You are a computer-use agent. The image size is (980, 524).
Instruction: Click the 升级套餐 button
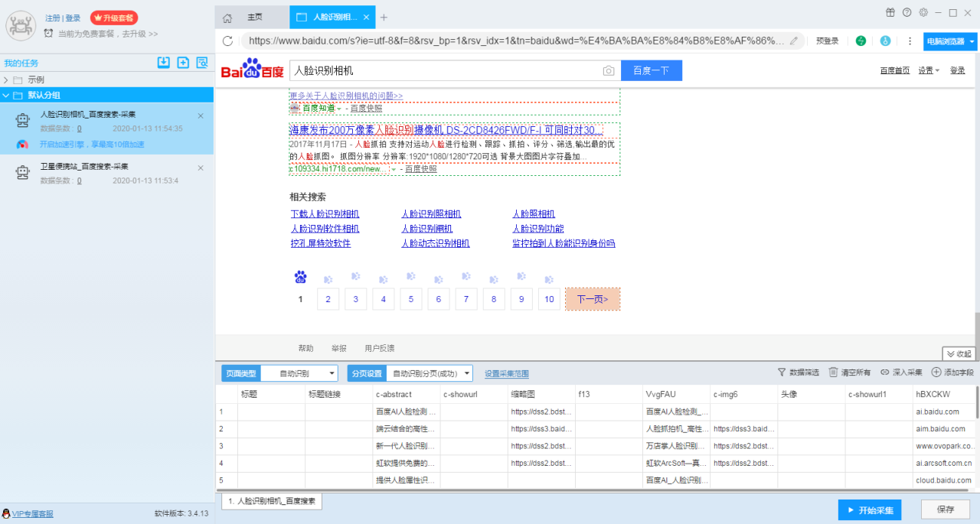coord(114,18)
